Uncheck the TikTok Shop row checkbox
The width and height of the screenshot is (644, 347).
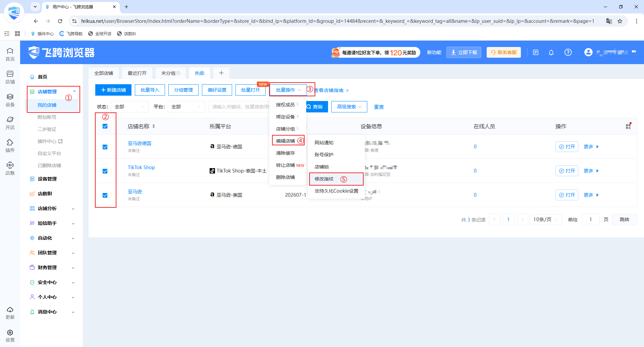point(105,171)
